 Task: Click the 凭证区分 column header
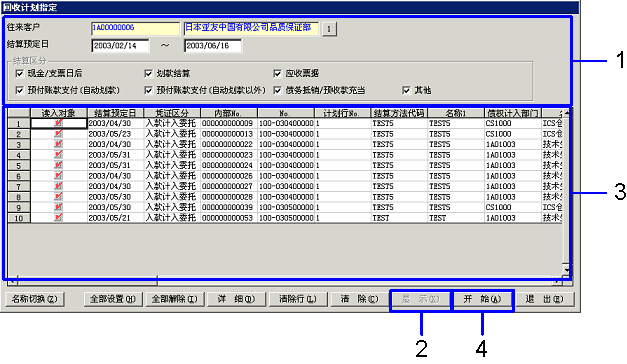click(x=172, y=113)
